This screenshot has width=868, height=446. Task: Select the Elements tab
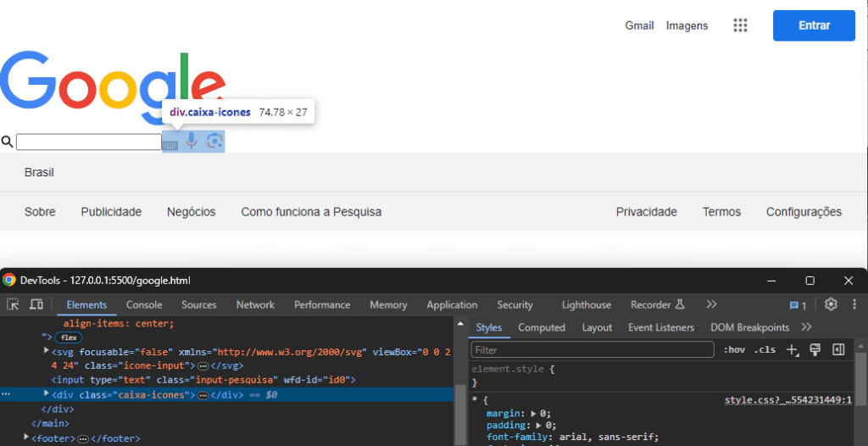coord(86,304)
